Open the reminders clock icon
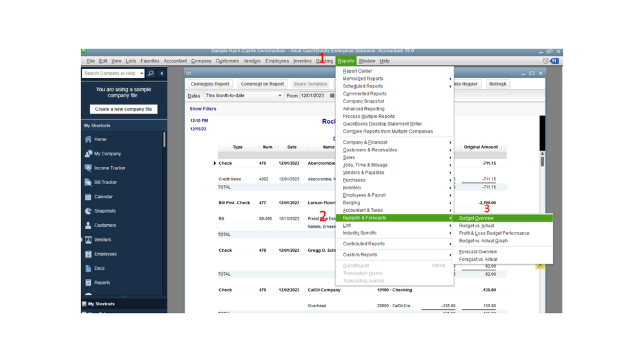644x362 pixels. (x=545, y=61)
